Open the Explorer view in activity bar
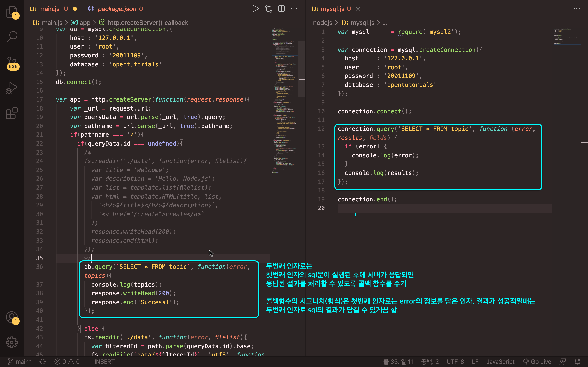This screenshot has height=367, width=588. pyautogui.click(x=11, y=11)
